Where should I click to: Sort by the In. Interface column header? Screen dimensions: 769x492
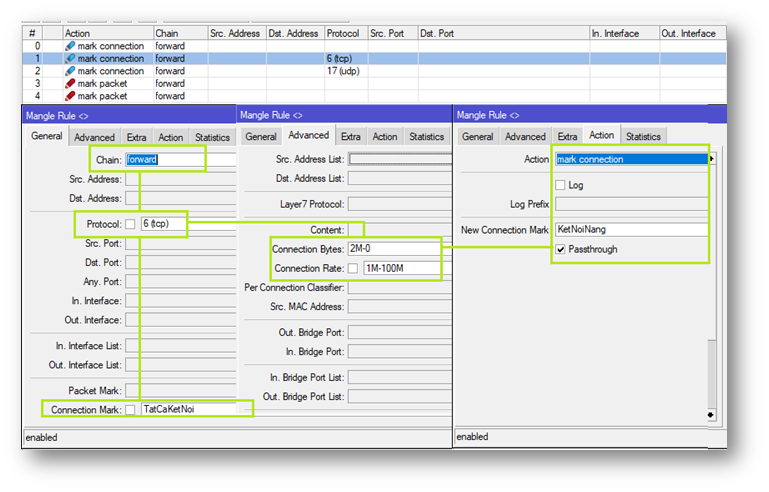point(624,33)
